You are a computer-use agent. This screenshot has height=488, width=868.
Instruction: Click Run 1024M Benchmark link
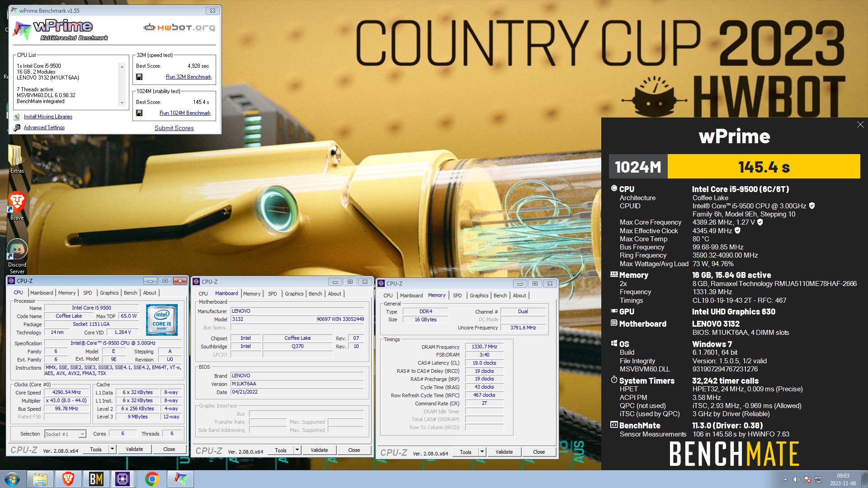tap(185, 113)
